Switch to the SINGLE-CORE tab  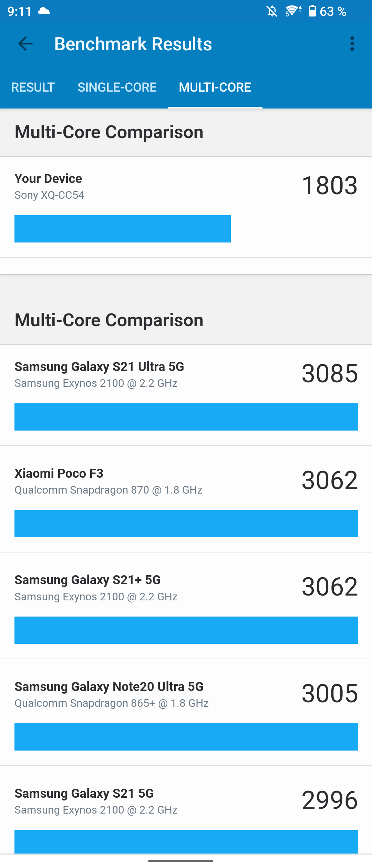117,87
